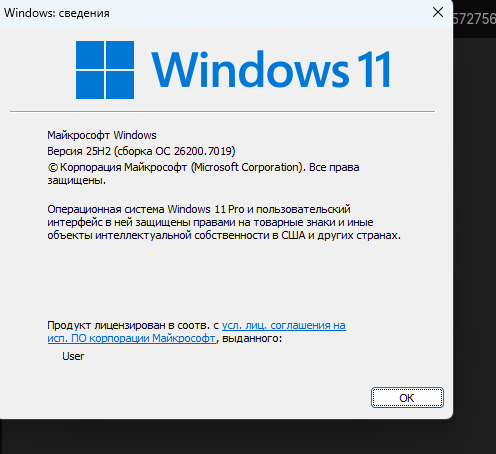Click 'Продукт лицензирован в соотв. с' text

pyautogui.click(x=133, y=325)
